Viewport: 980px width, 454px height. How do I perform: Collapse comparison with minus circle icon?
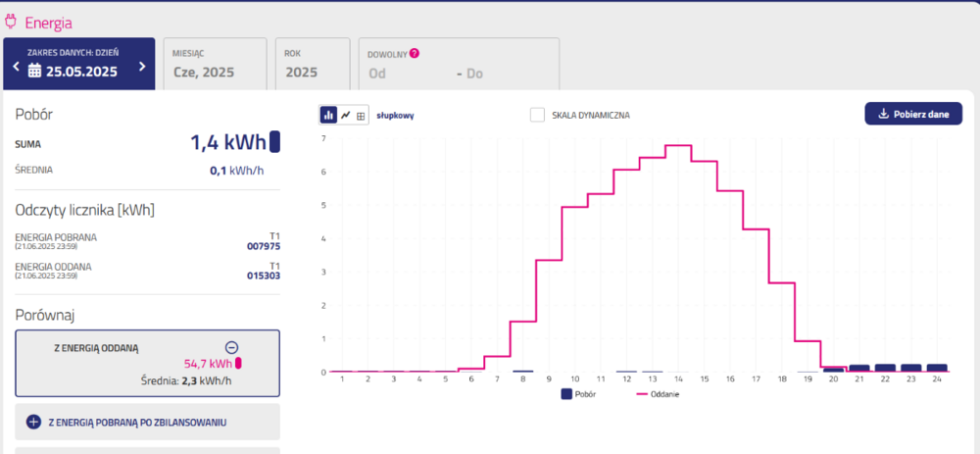[x=231, y=347]
